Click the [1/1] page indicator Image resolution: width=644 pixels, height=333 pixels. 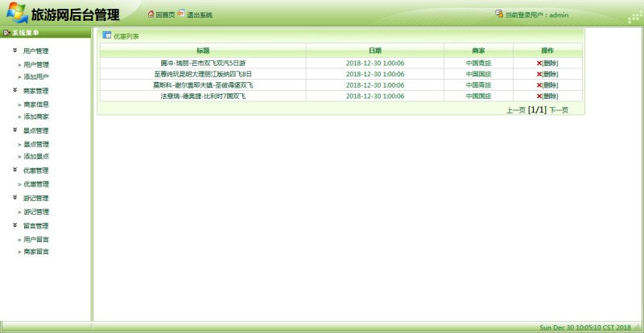pyautogui.click(x=537, y=110)
